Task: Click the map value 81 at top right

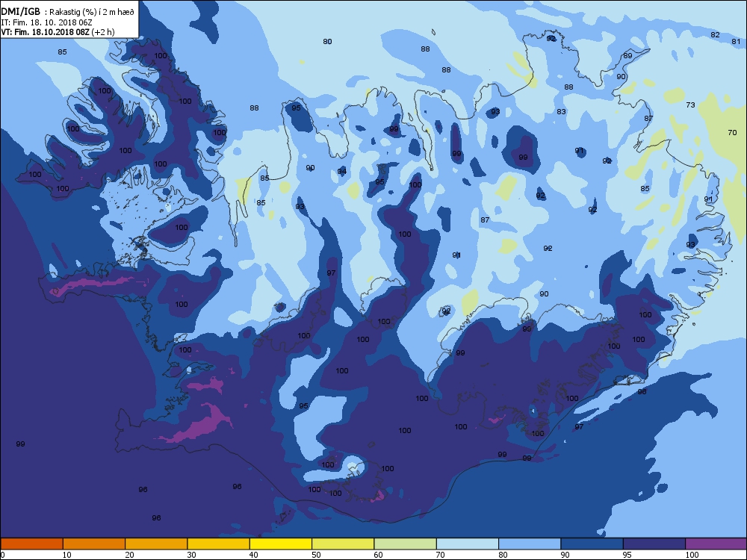Action: (x=736, y=41)
